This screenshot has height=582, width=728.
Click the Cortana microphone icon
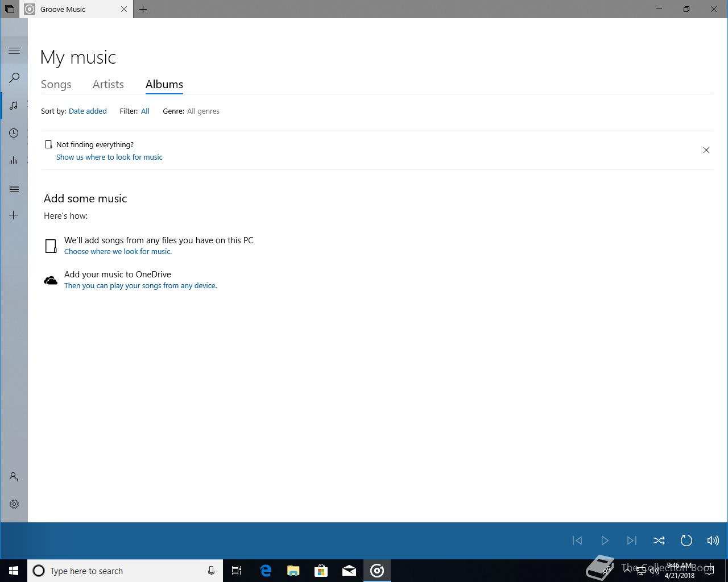point(211,571)
